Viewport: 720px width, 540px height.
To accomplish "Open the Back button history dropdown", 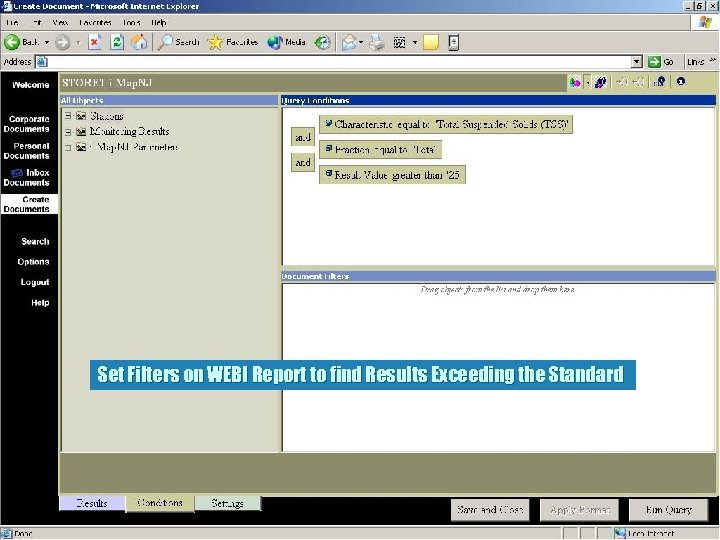I will click(x=46, y=42).
